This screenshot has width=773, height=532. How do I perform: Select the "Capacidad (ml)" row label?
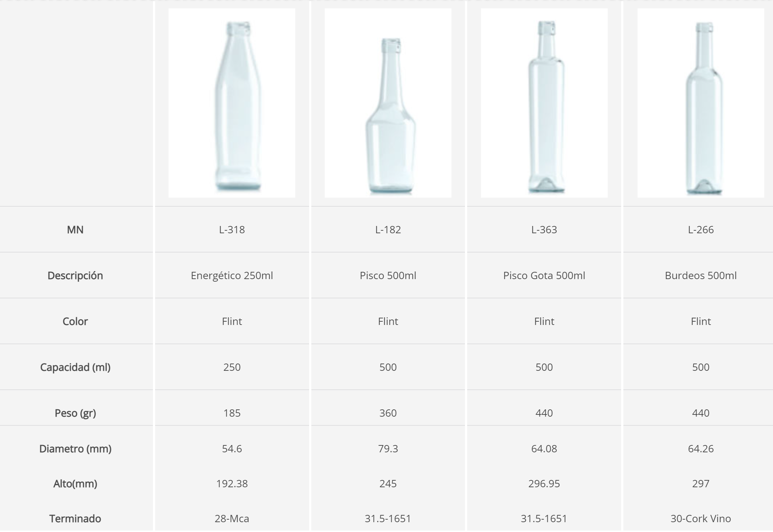[x=75, y=367]
